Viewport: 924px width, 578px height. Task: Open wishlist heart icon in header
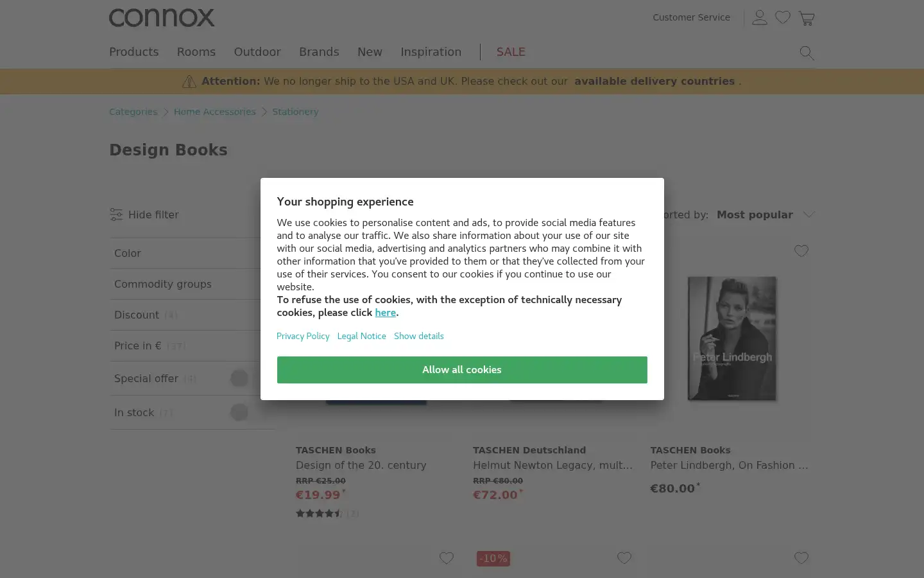783,17
